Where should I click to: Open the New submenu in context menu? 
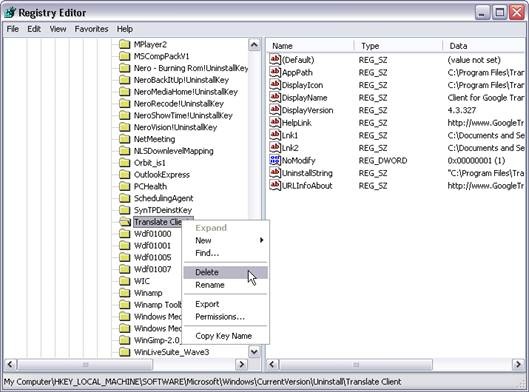(226, 241)
